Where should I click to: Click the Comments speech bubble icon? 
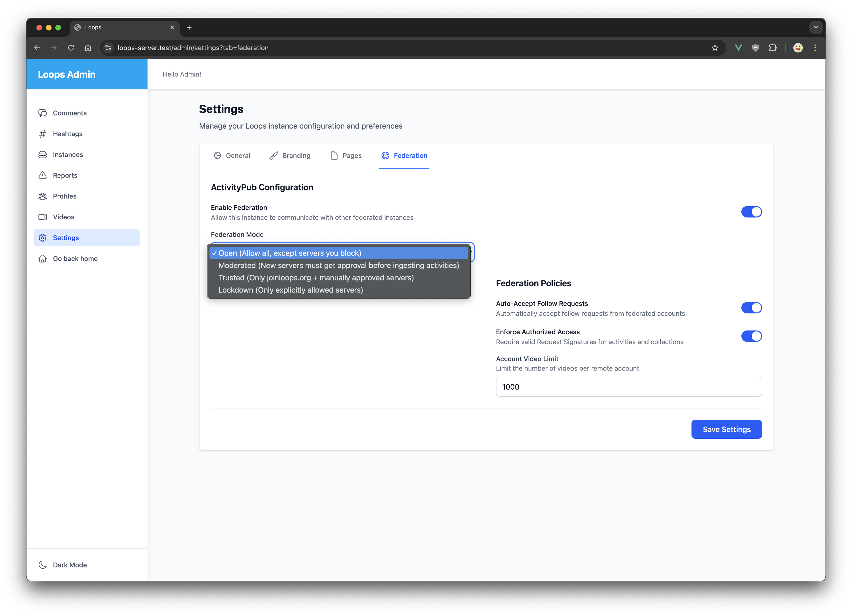pos(43,113)
